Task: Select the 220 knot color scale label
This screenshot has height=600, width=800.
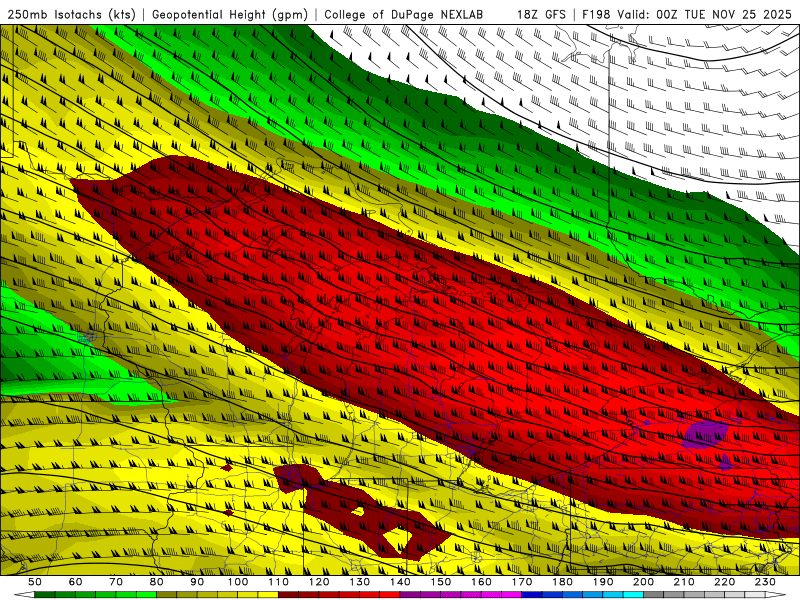Action: tap(725, 582)
